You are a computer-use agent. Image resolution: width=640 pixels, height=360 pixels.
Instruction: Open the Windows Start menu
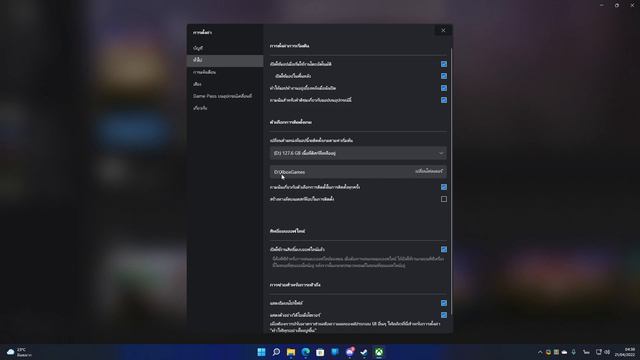pos(261,352)
